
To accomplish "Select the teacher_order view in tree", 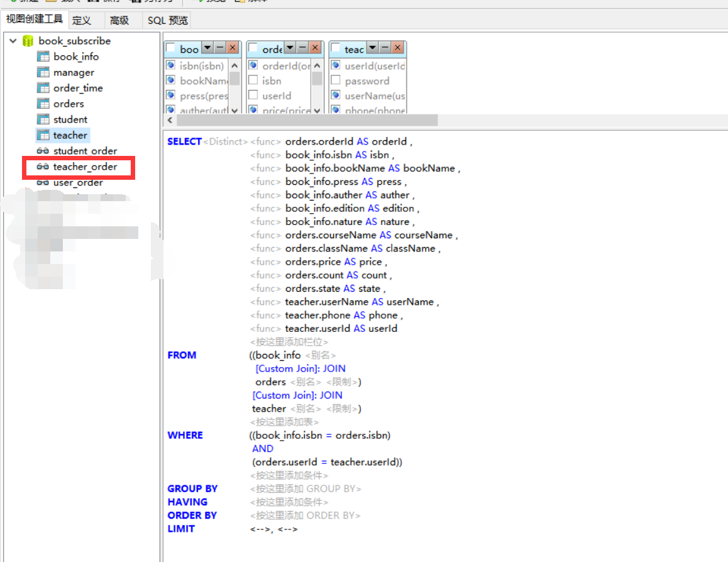I will [x=85, y=167].
